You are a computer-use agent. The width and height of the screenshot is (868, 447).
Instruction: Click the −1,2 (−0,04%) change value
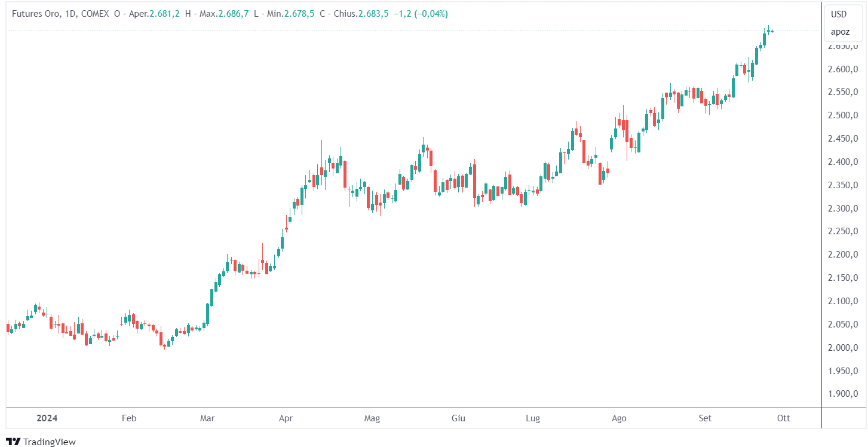click(421, 13)
